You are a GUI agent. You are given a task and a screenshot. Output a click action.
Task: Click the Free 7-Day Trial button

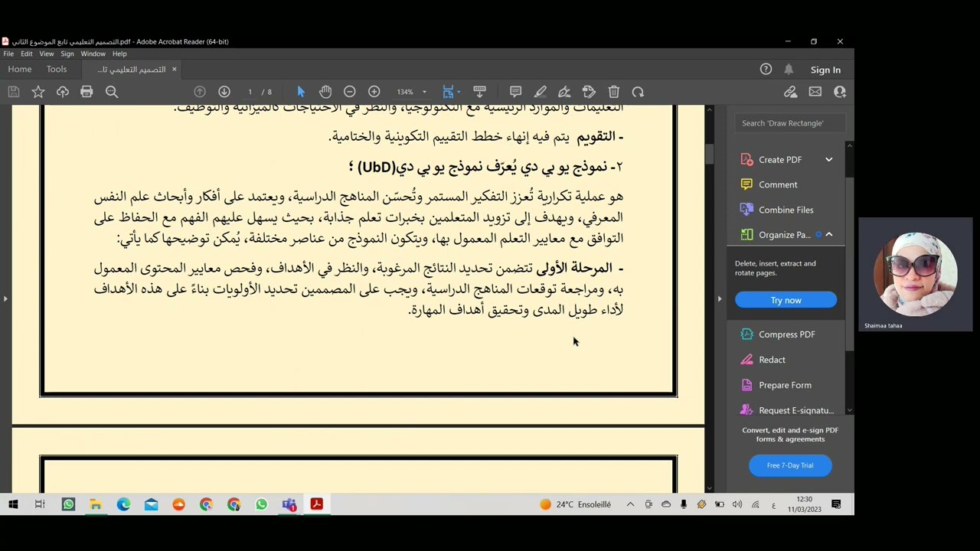[x=790, y=465]
